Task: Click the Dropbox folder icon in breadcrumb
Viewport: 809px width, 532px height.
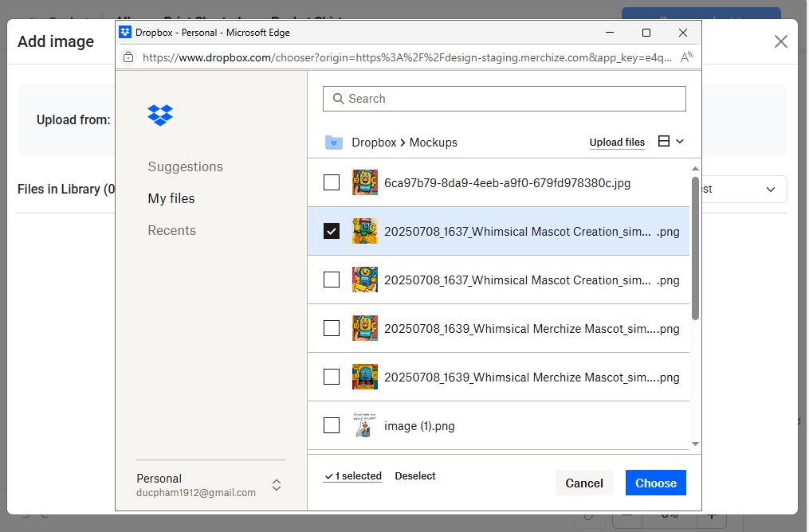Action: click(x=333, y=143)
